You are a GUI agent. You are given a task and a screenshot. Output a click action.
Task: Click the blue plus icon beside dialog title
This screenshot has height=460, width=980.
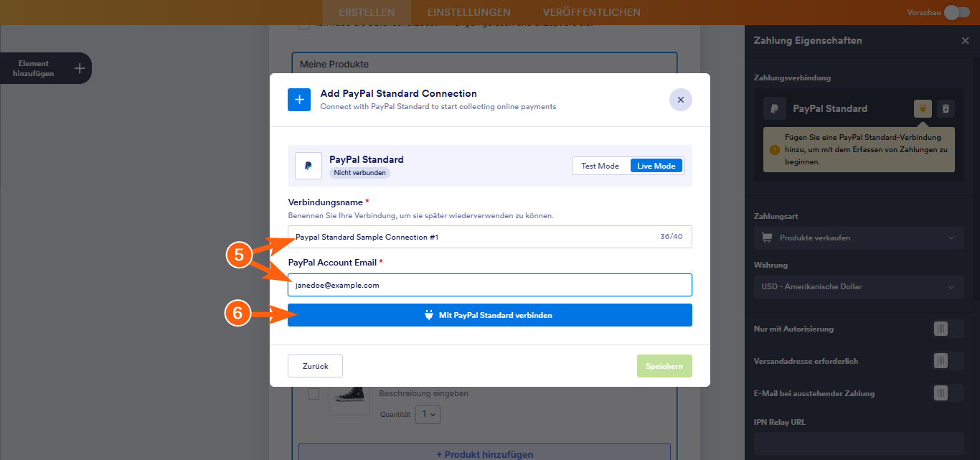pos(299,100)
